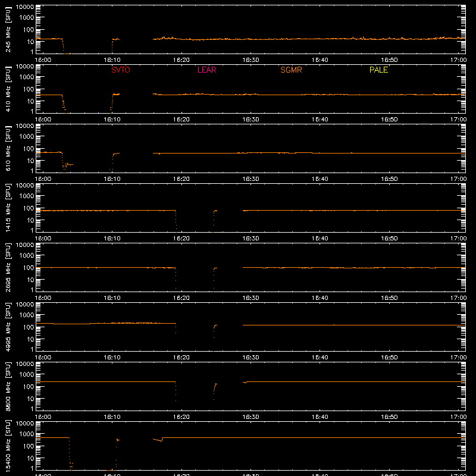Select the 8800 MHz [SFU] axis label
The image size is (476, 476).
click(x=8, y=386)
